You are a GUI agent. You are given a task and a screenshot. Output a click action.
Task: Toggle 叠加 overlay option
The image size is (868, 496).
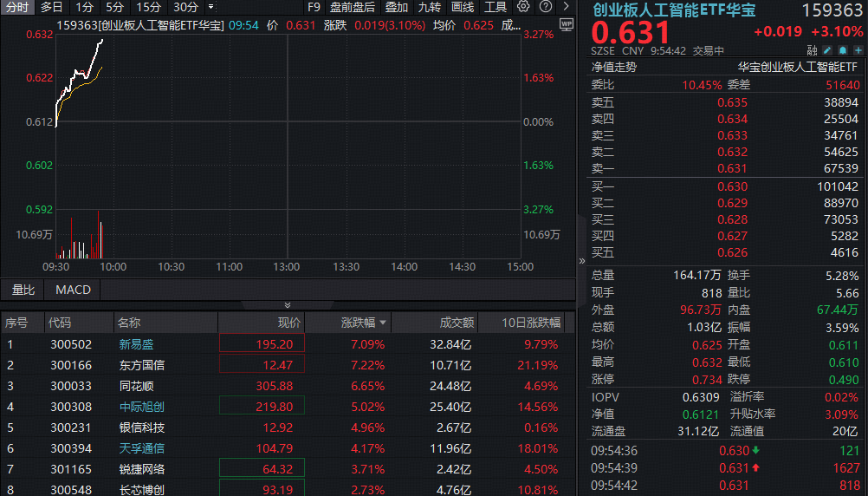point(397,7)
